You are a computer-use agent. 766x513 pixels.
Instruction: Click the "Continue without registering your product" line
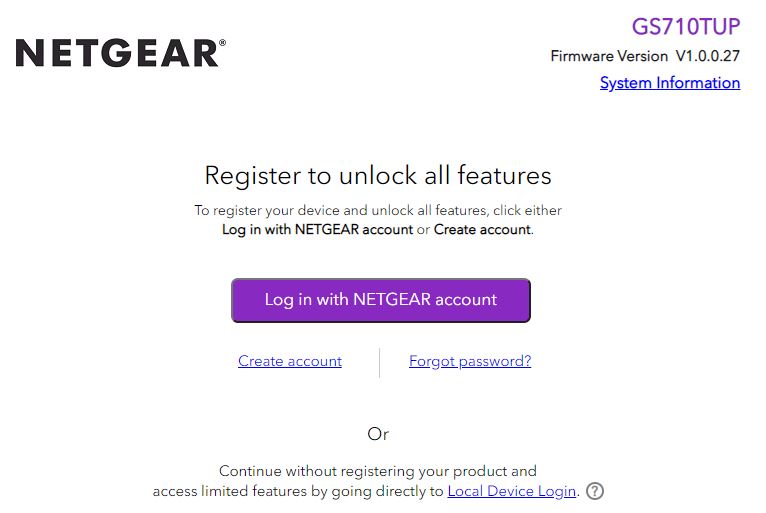tap(378, 471)
